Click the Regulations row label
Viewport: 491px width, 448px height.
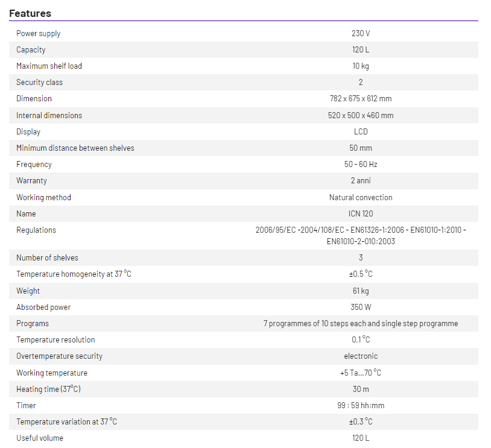(x=36, y=230)
